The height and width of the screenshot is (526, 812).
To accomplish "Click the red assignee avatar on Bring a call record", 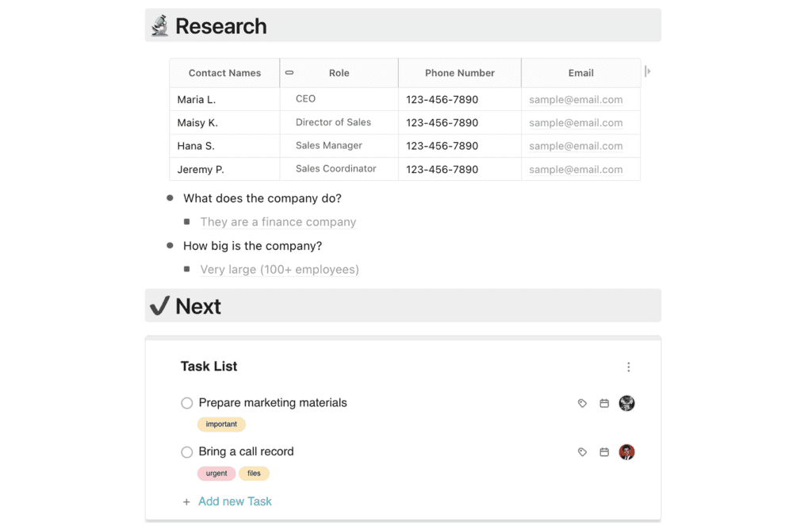I will click(626, 451).
